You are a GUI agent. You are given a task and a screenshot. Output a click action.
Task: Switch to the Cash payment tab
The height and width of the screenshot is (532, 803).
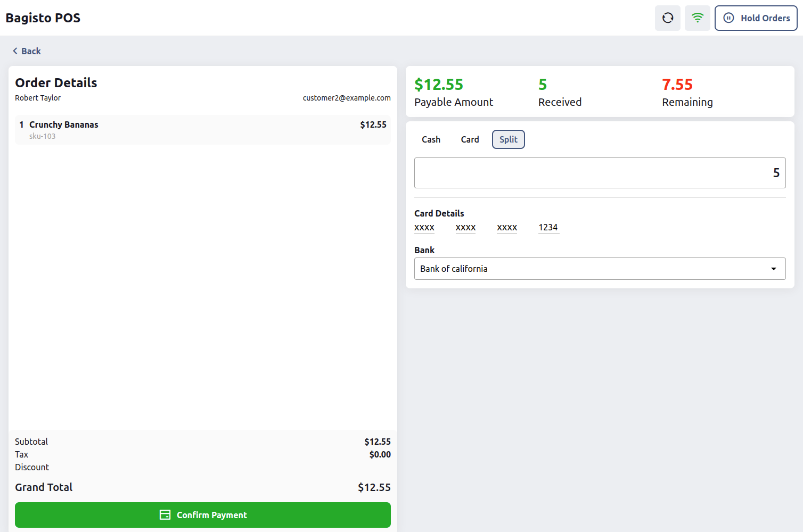[x=431, y=139]
